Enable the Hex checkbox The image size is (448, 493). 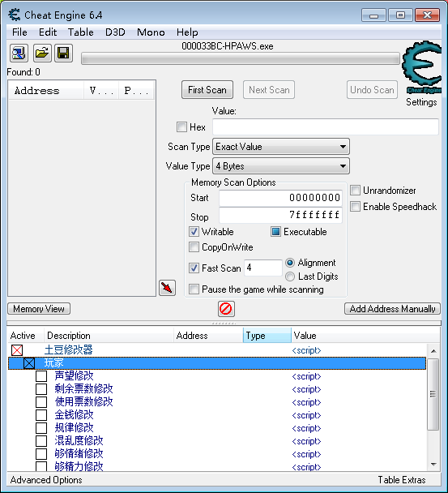coord(181,127)
